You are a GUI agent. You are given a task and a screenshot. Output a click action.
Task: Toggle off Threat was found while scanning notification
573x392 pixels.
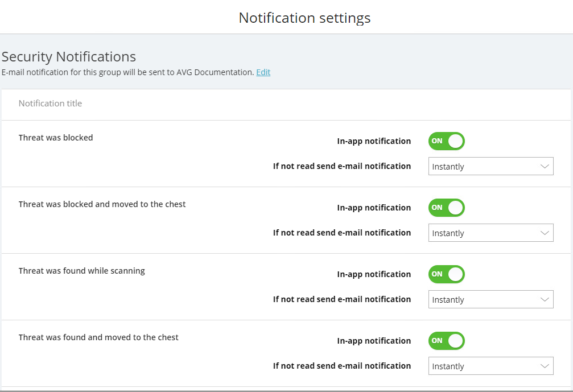click(x=446, y=274)
